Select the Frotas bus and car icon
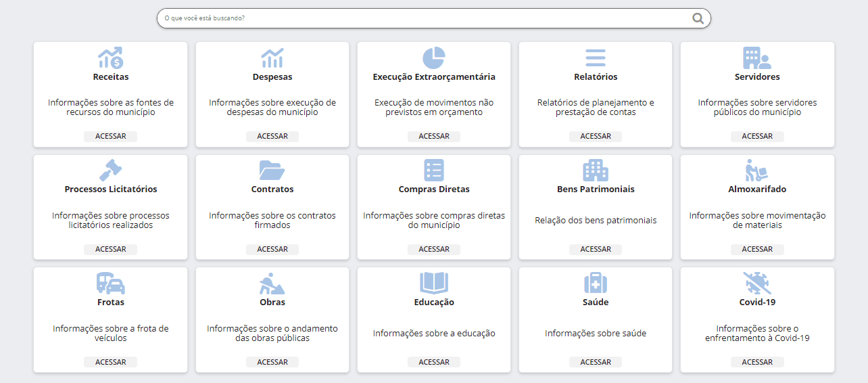 (x=110, y=283)
